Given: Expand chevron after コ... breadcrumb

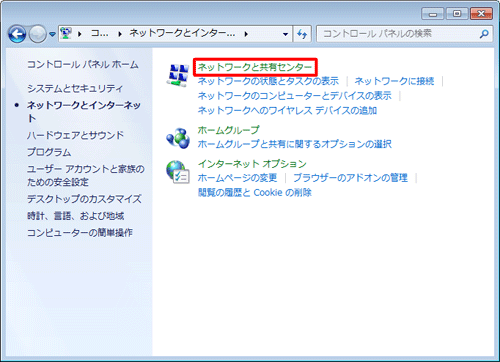Looking at the screenshot, I should click(120, 34).
